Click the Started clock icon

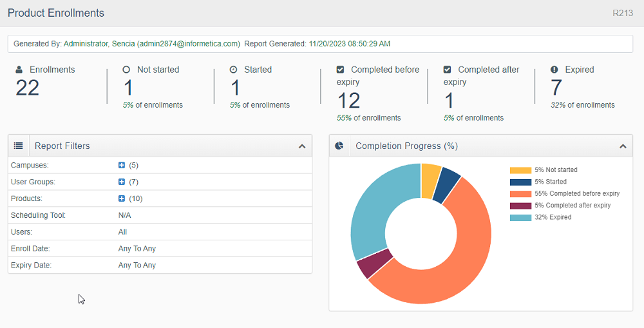[x=233, y=70]
